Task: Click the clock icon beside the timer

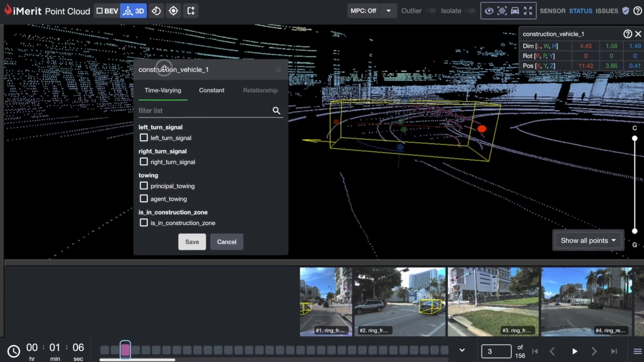Action: coord(14,351)
